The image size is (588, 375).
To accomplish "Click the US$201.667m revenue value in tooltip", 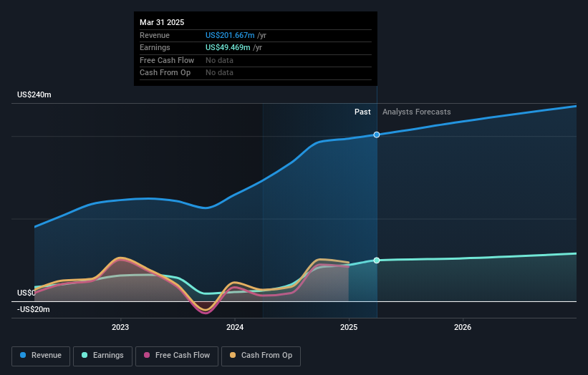I will [x=230, y=35].
